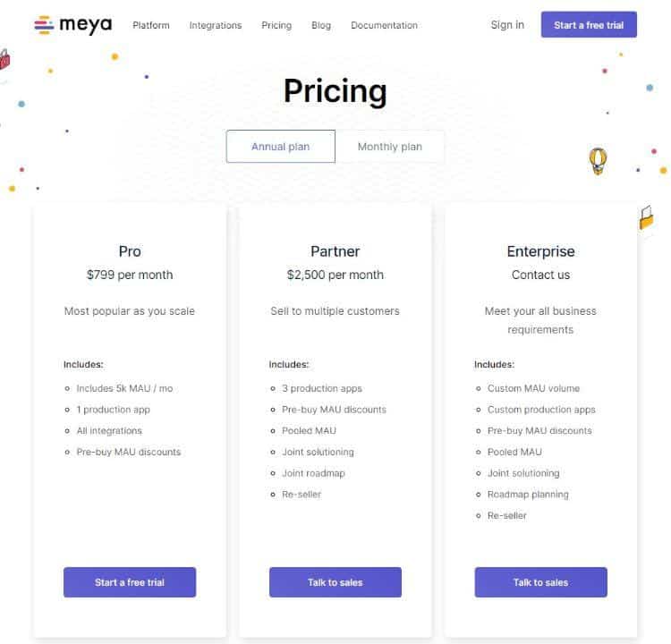The height and width of the screenshot is (644, 671).
Task: Click the Pricing page heading
Action: click(x=335, y=90)
